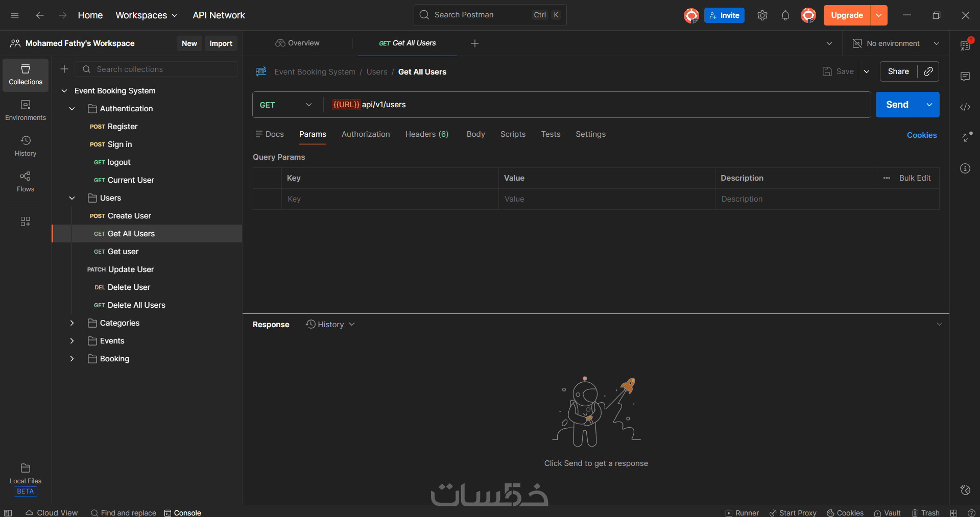
Task: Open the Save options dropdown arrow
Action: pos(867,71)
